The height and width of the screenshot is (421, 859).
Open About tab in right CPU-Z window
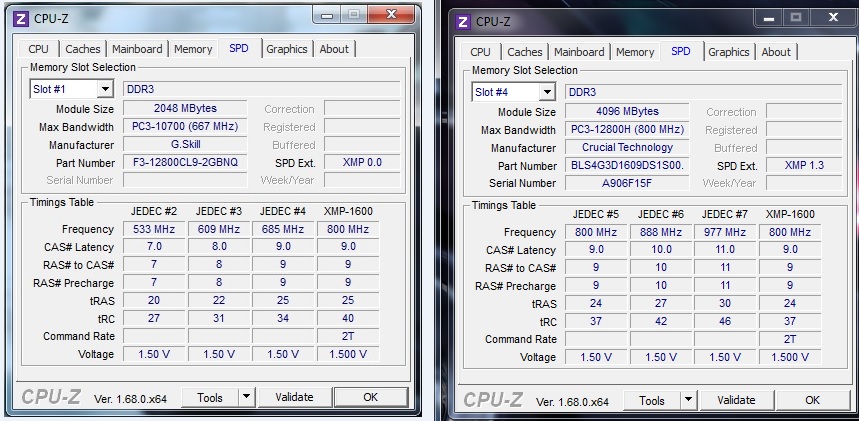(x=776, y=52)
